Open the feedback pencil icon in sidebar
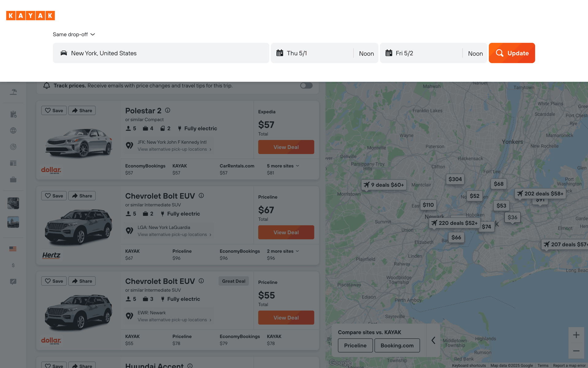 pos(13,282)
